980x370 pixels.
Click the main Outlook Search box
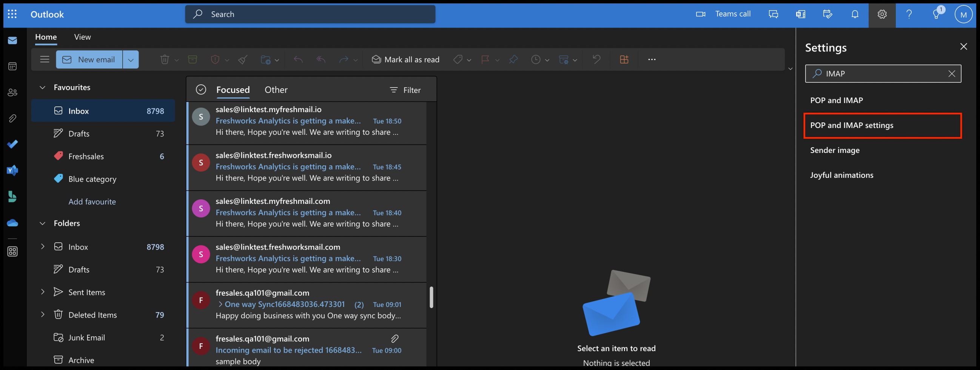[x=310, y=14]
